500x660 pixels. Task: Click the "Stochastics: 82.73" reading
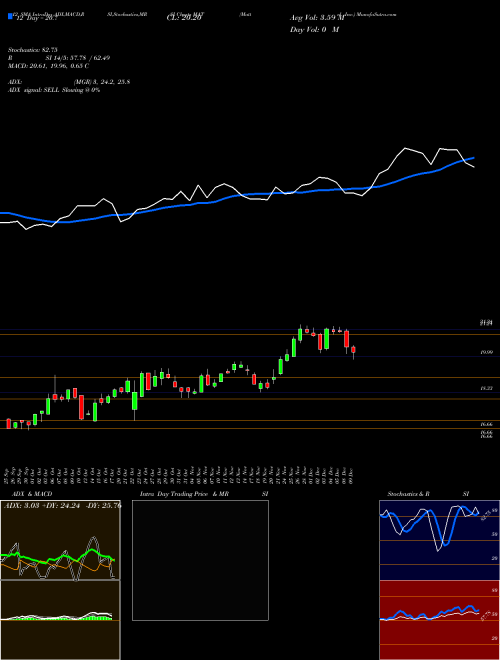32,50
